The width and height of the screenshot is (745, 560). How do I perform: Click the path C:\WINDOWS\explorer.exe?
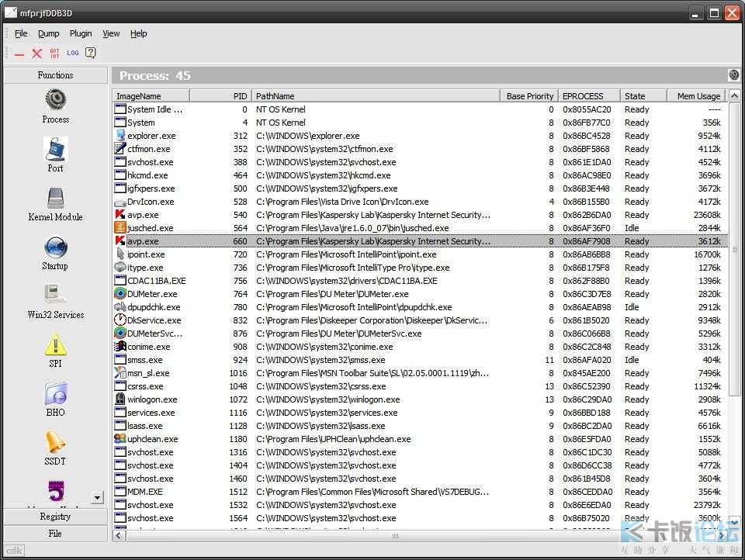[x=308, y=136]
